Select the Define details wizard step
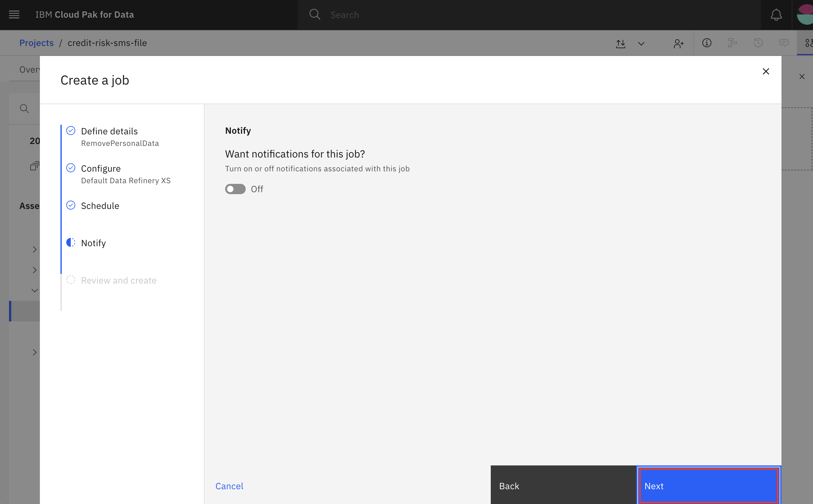The image size is (813, 504). click(x=109, y=130)
